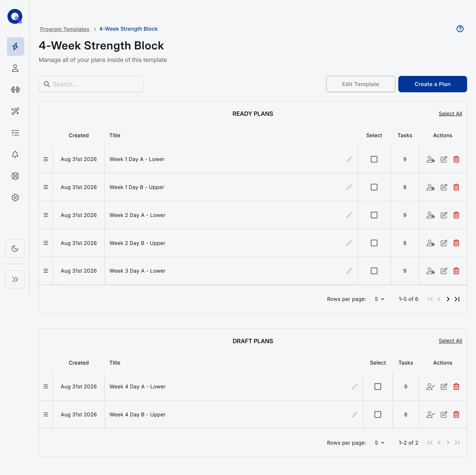Open the checklist tasks sidebar icon

pyautogui.click(x=15, y=133)
